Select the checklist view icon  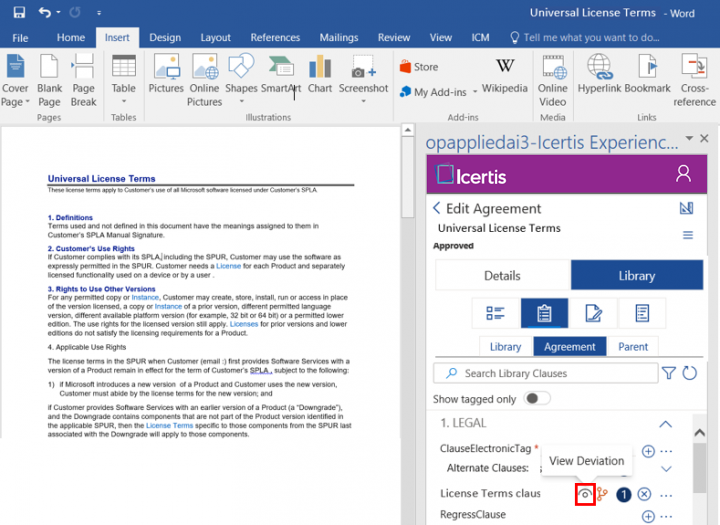pyautogui.click(x=495, y=313)
